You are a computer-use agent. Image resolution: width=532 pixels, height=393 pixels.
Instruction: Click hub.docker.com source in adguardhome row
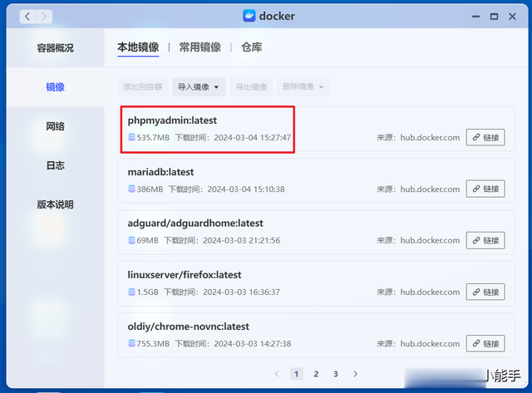pyautogui.click(x=430, y=240)
